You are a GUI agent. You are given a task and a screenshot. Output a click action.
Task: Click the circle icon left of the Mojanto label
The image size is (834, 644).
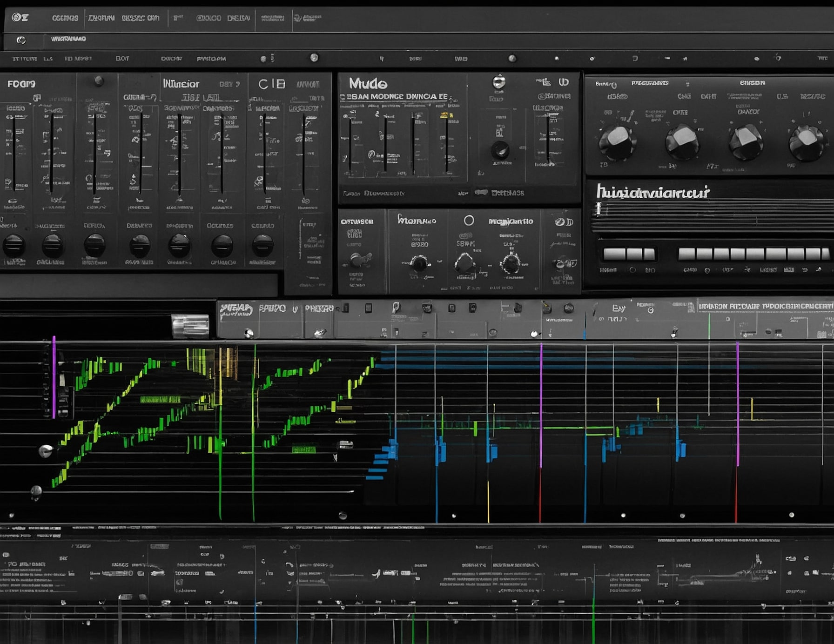[x=469, y=221]
